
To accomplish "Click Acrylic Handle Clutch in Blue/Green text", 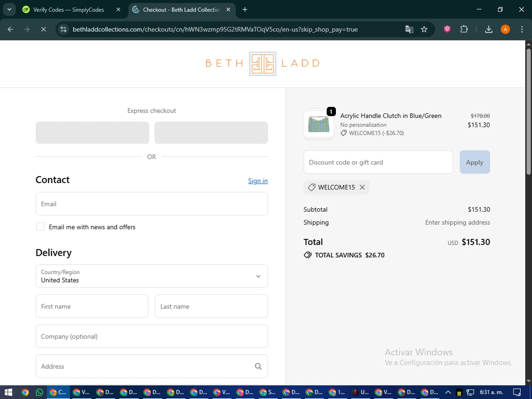I will click(391, 116).
